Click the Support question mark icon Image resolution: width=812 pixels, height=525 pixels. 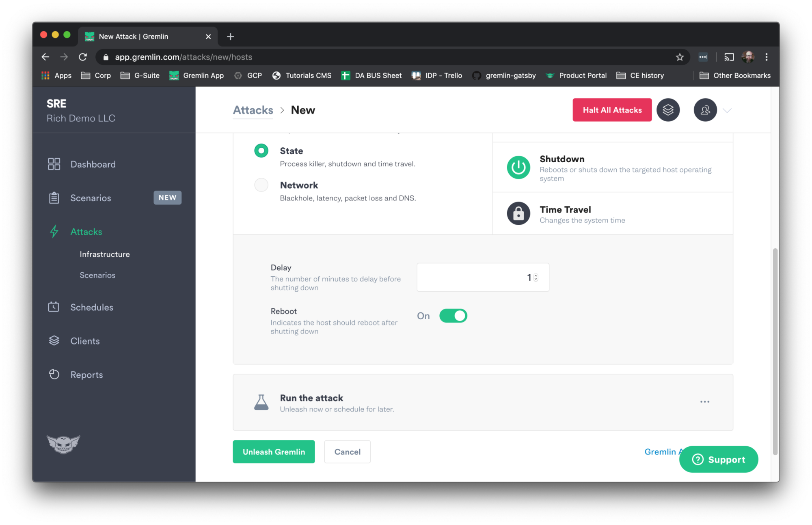tap(698, 459)
